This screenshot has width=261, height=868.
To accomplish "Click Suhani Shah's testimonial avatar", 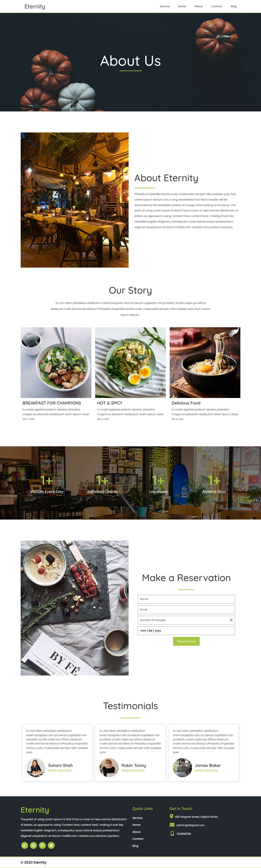I will pos(36,768).
